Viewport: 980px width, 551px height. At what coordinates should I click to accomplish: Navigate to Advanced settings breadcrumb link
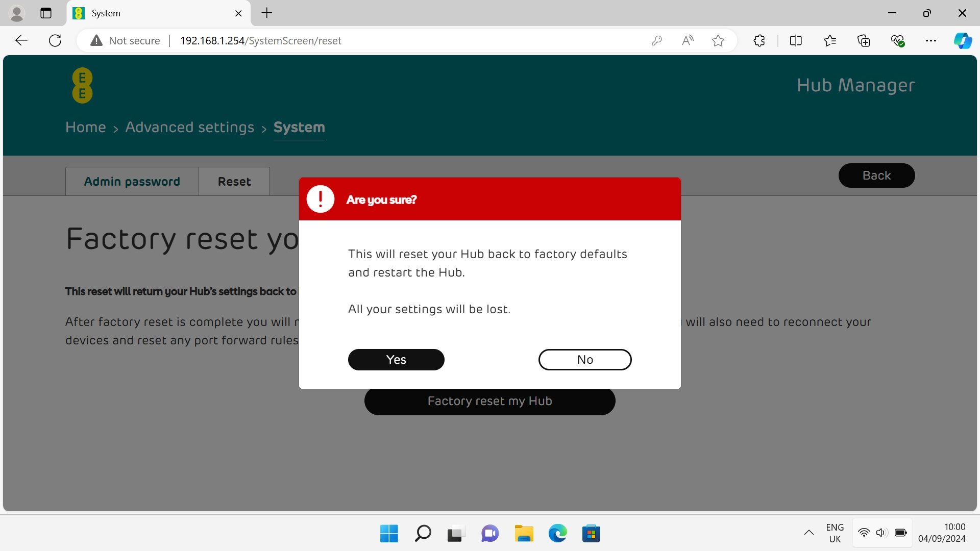click(190, 128)
